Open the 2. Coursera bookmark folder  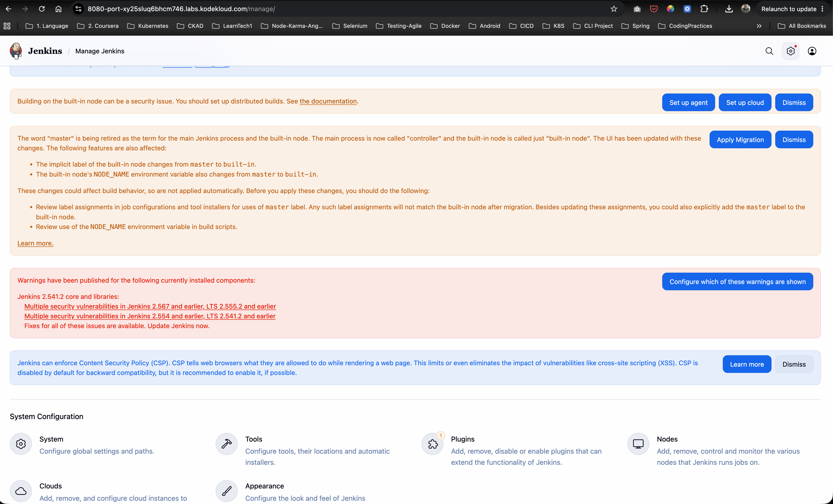98,26
